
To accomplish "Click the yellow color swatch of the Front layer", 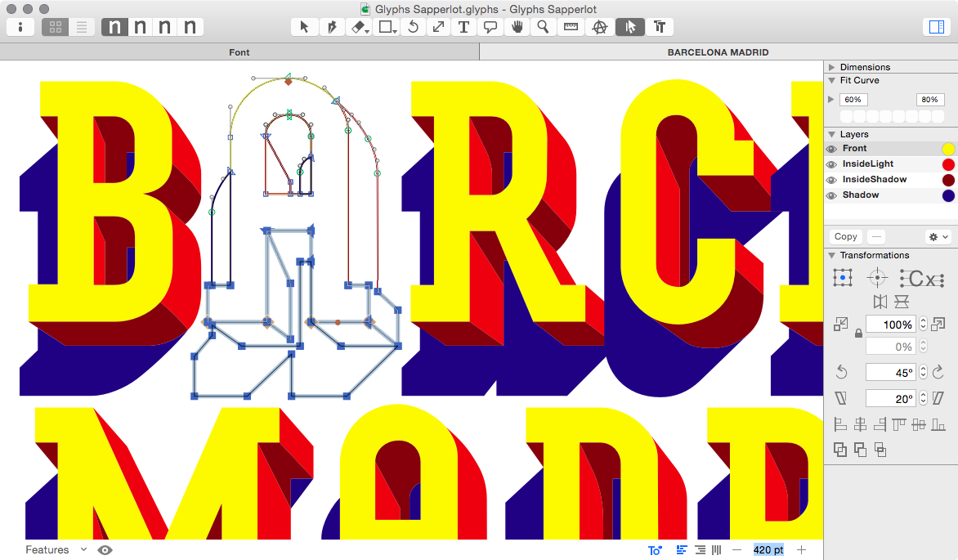I will click(x=947, y=148).
